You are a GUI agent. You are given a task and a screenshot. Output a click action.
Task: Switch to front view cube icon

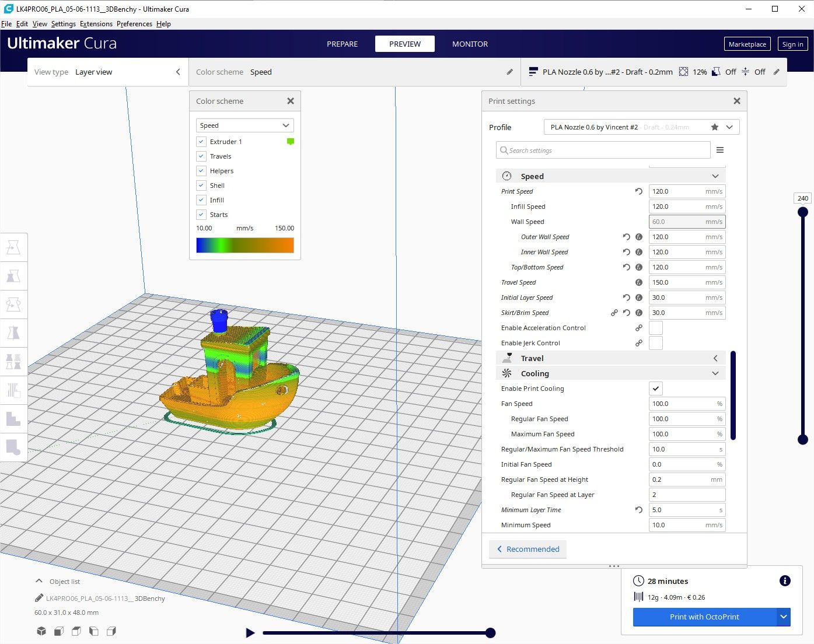click(x=59, y=631)
